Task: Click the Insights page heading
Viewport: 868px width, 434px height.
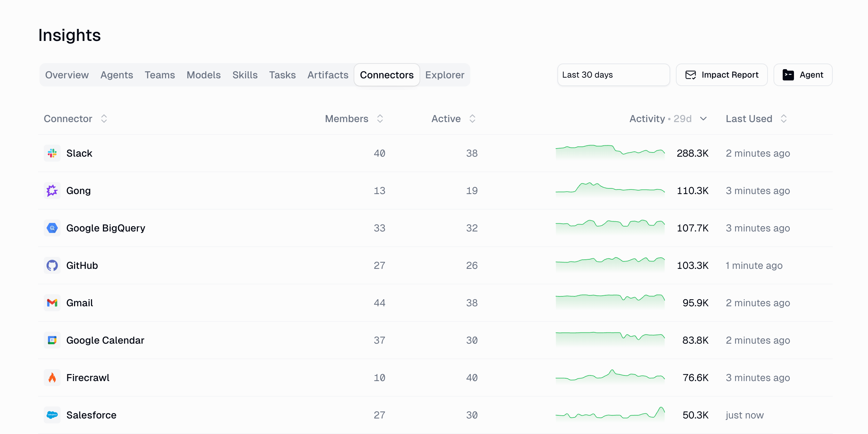Action: tap(69, 35)
